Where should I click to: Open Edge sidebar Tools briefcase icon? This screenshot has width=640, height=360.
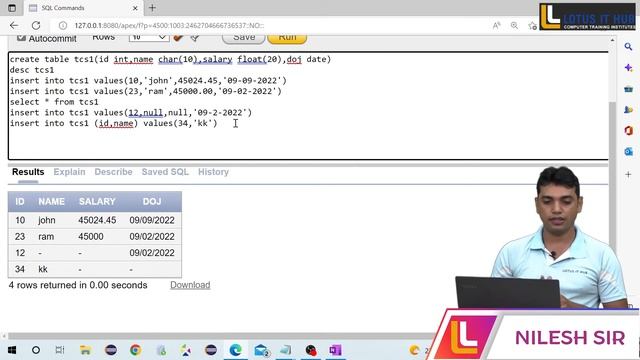click(x=628, y=89)
